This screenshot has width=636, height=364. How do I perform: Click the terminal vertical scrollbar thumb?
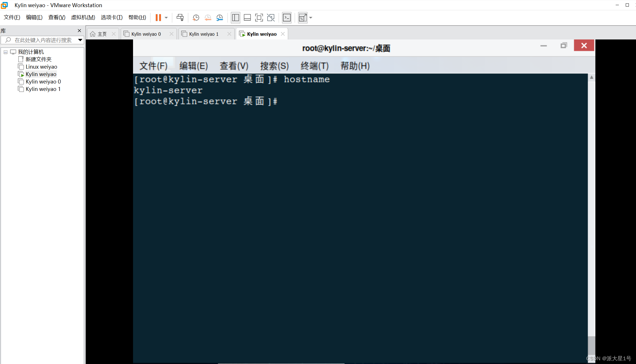591,345
